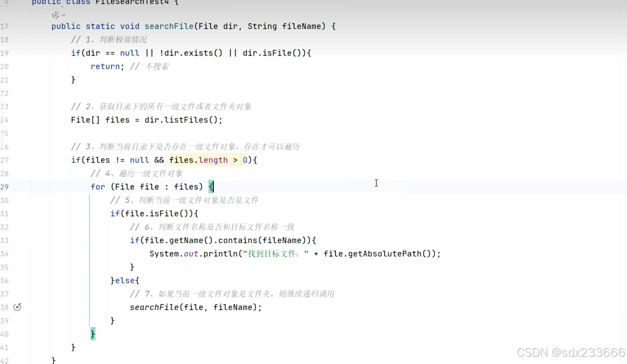
Task: Click the for keyword on line 29
Action: coord(98,186)
